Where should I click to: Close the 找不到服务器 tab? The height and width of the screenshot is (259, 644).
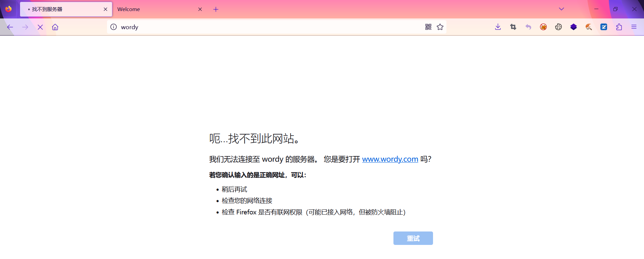click(105, 9)
